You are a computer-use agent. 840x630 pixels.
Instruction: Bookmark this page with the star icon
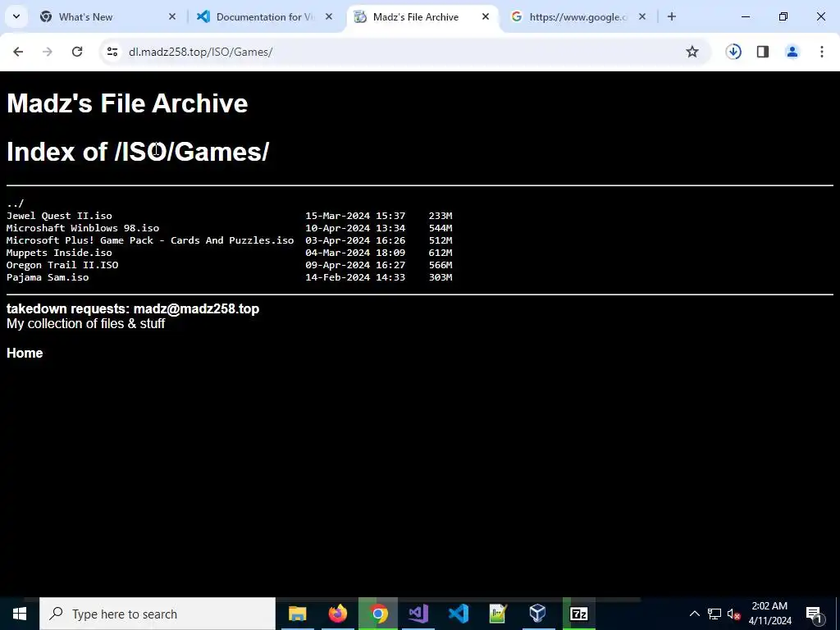pyautogui.click(x=692, y=52)
